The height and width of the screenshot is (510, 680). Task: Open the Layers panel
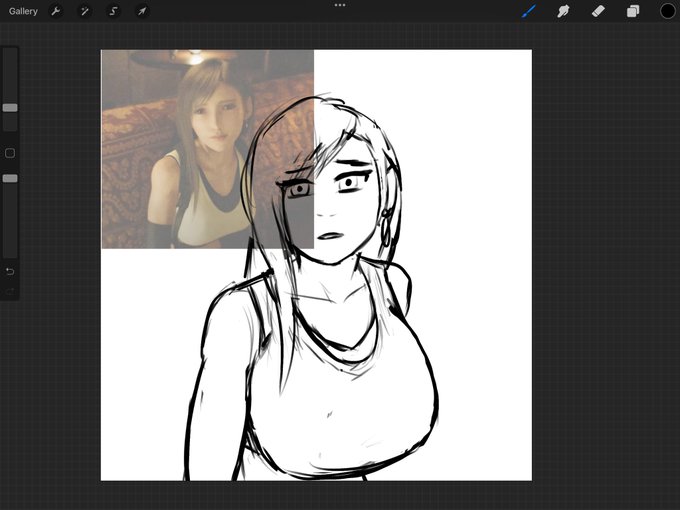[633, 11]
